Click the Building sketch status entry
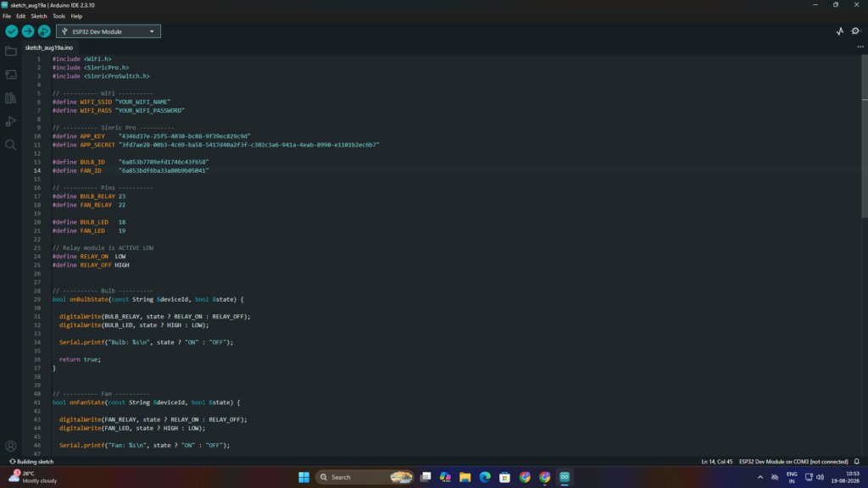This screenshot has width=868, height=488. click(31, 462)
